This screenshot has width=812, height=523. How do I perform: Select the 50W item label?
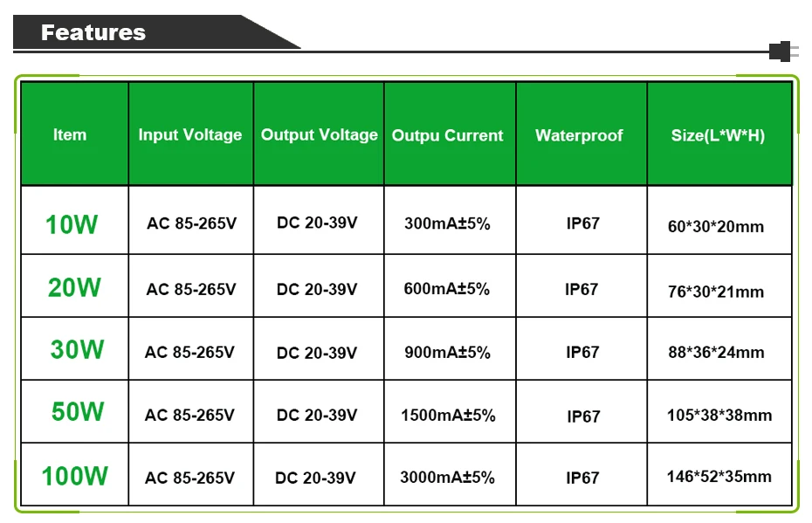click(x=78, y=412)
